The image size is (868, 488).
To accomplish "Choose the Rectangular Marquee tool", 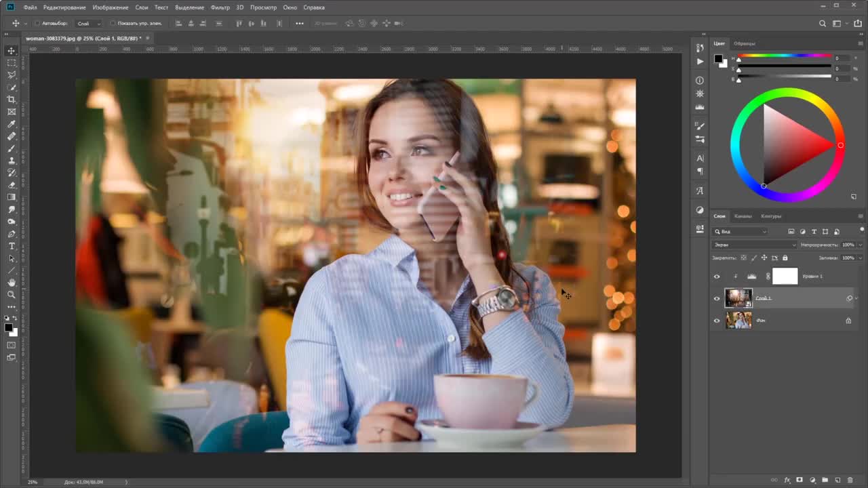I will (x=12, y=62).
